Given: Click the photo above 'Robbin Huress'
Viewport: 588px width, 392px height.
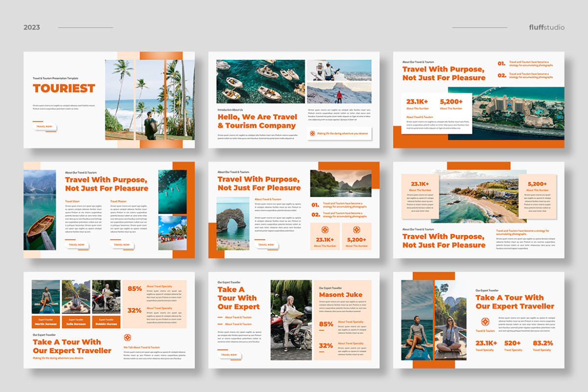Looking at the screenshot, I should click(106, 297).
